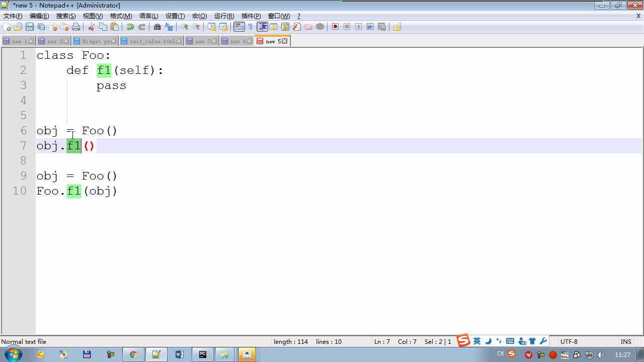Viewport: 644px width, 362px height.
Task: Click the taskbar clock showing 11:27
Action: 622,354
